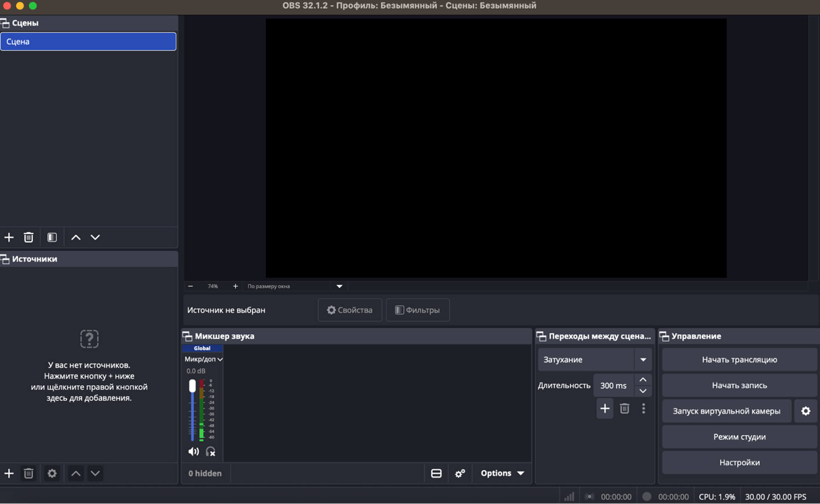Click the recording status dot in the status bar
The image size is (820, 504).
click(x=647, y=496)
